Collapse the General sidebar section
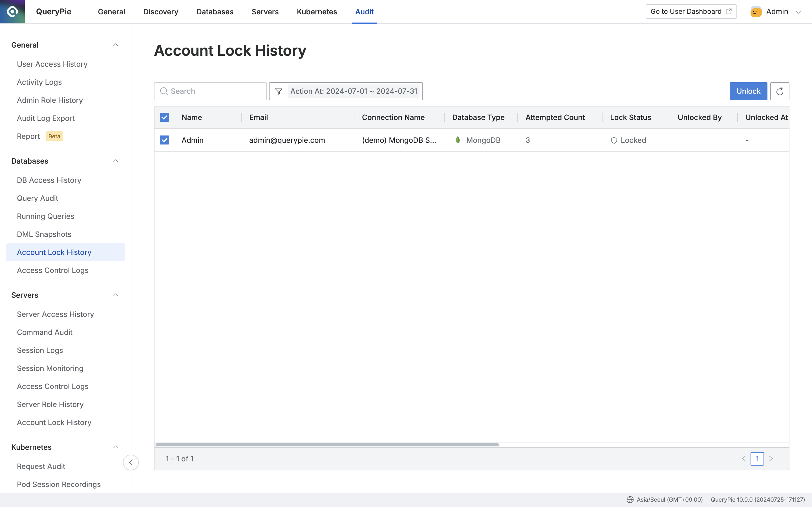 (115, 45)
